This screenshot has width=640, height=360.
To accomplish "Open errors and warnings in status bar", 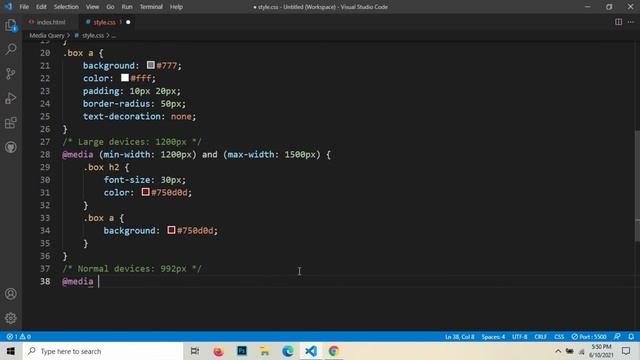I will pyautogui.click(x=19, y=337).
